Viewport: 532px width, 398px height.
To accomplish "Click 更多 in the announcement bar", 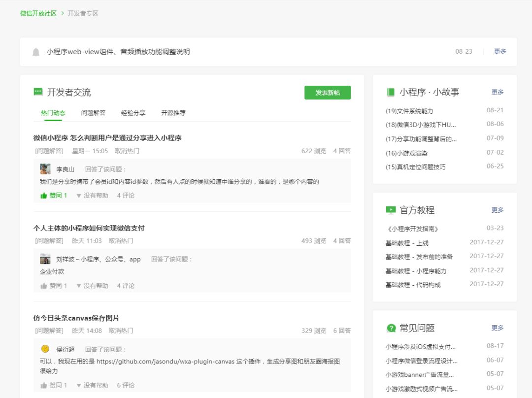I will coord(500,51).
